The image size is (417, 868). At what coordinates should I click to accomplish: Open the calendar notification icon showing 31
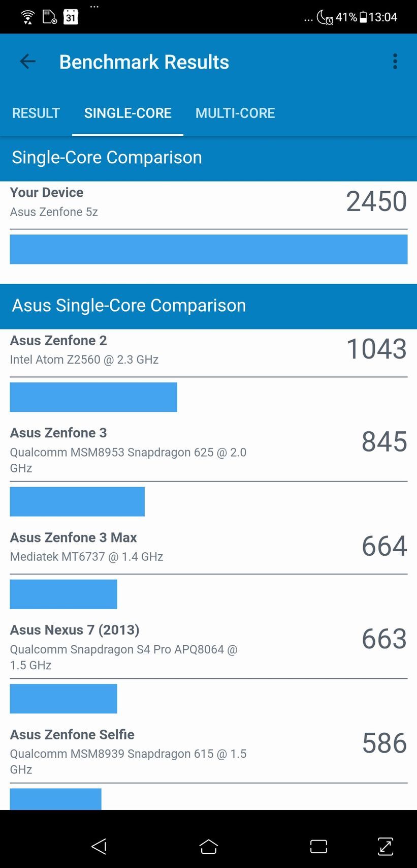pos(71,17)
